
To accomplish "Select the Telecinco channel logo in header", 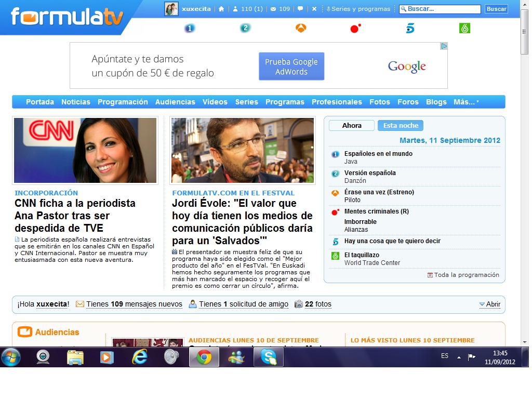I will pyautogui.click(x=410, y=28).
